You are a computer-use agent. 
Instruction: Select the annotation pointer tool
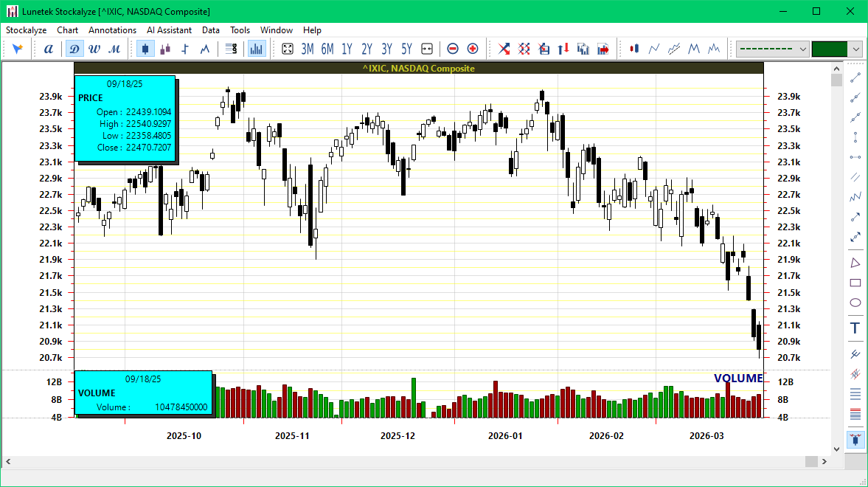16,48
